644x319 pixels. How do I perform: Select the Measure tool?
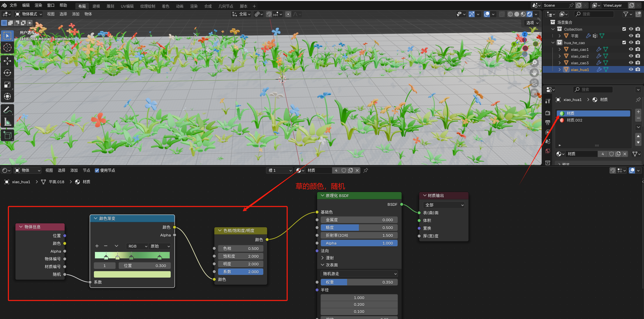[7, 122]
